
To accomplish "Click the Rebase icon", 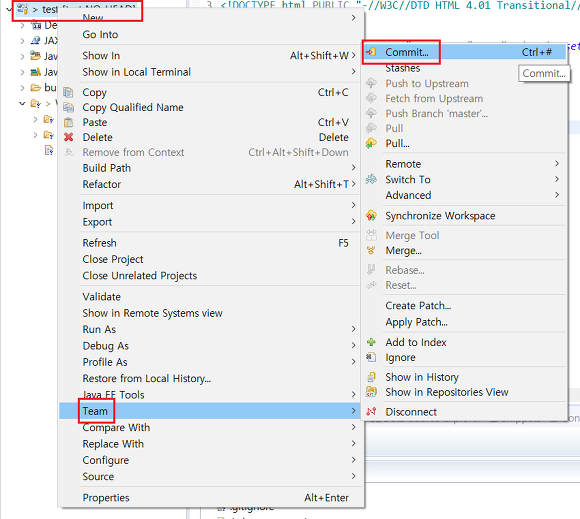I will (x=371, y=270).
